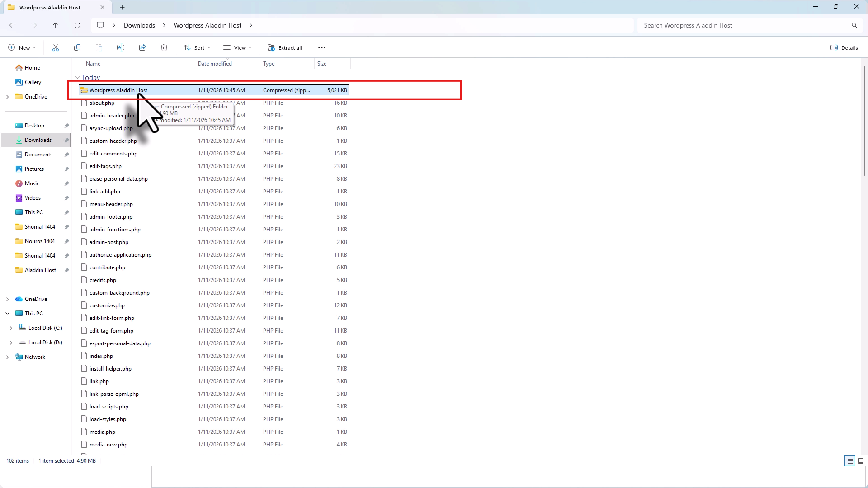Click the Downloads breadcrumb in address bar
The height and width of the screenshot is (488, 868).
pos(139,25)
